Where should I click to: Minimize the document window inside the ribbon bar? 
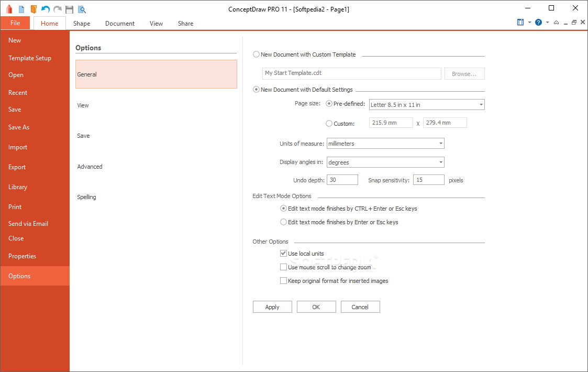tap(565, 23)
